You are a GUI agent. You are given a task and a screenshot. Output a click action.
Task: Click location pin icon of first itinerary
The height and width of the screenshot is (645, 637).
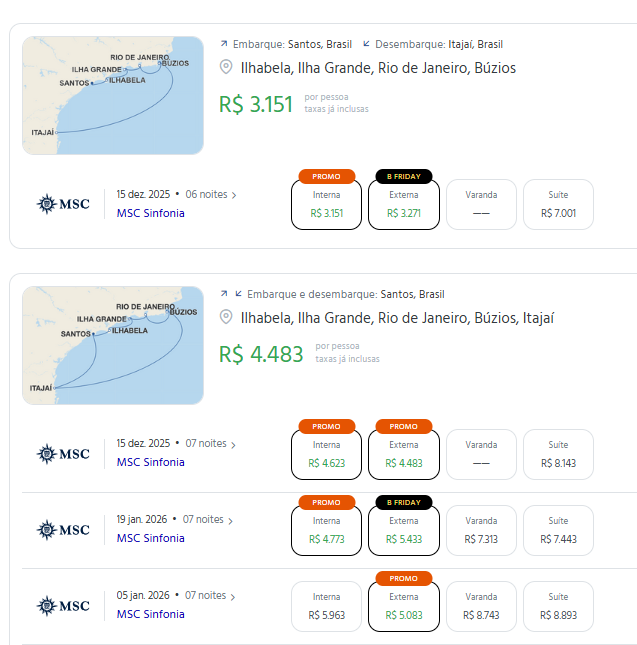tap(226, 68)
